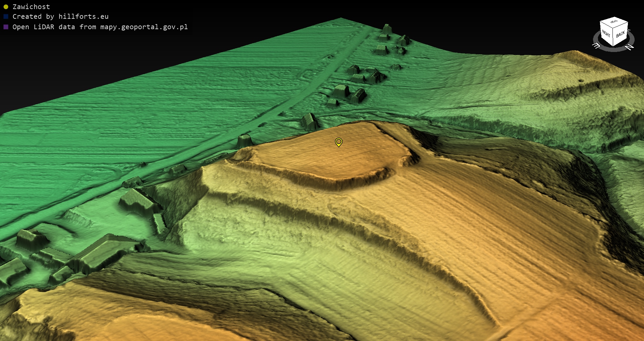Viewport: 644px width, 341px height.
Task: Toggle the Zawichost legend entry
Action: (31, 7)
